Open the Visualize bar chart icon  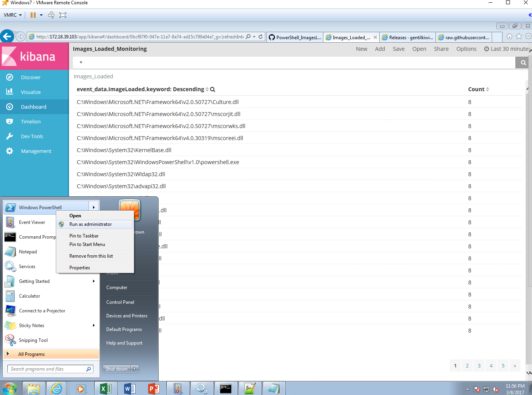click(x=10, y=92)
